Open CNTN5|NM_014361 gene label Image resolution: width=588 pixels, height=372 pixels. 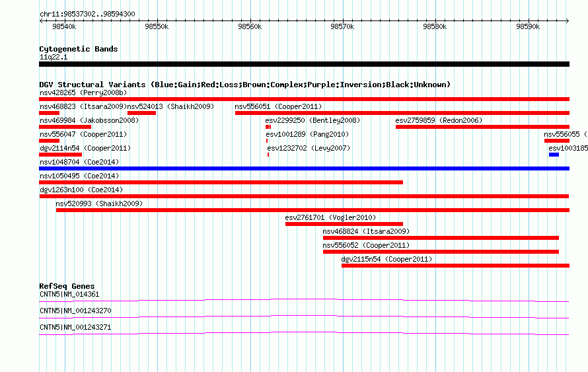(x=69, y=295)
